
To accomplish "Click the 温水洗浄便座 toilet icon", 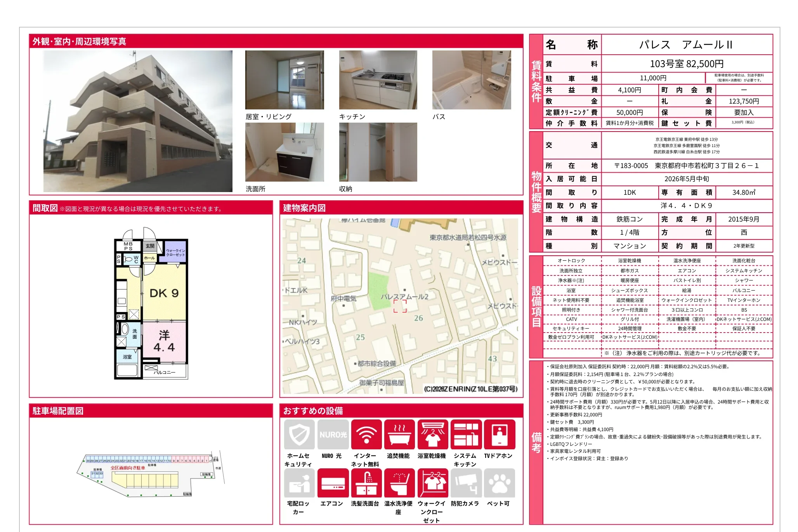I will pyautogui.click(x=399, y=483).
